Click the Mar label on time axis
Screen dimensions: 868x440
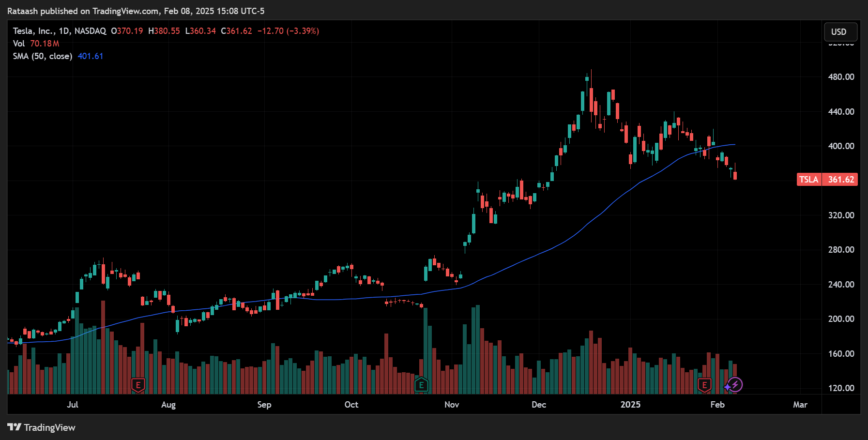click(800, 405)
